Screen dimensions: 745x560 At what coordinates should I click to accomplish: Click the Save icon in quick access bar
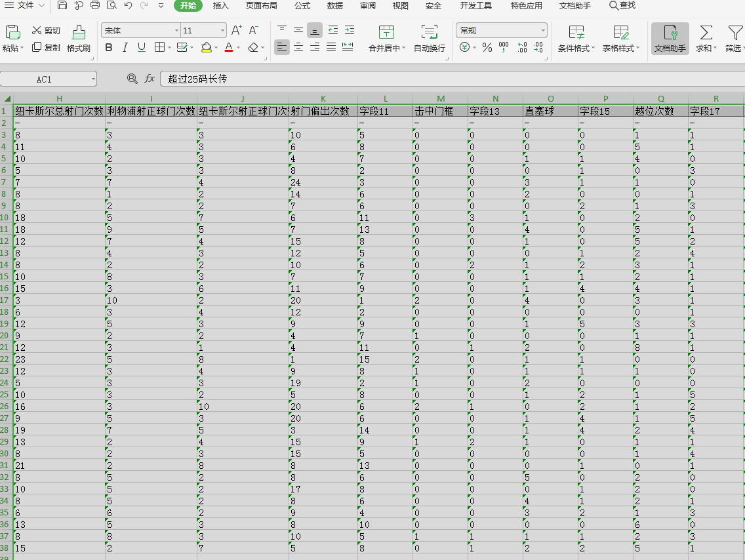pos(62,6)
